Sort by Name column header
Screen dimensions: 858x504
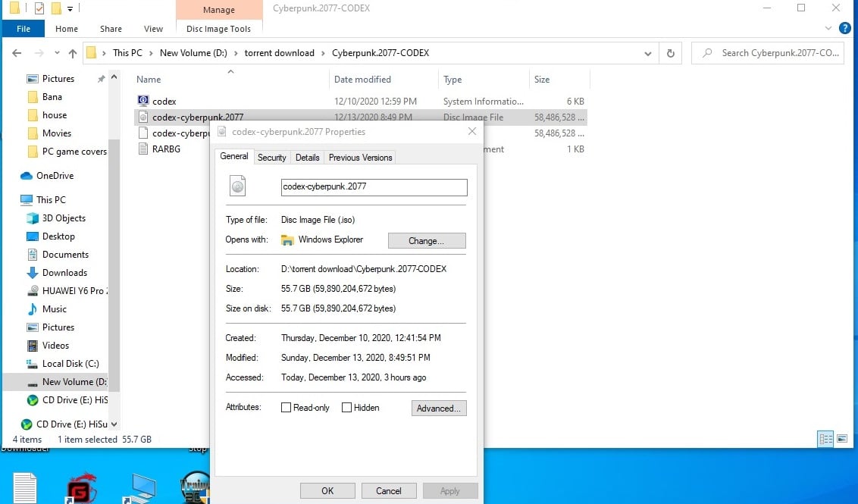click(x=149, y=80)
